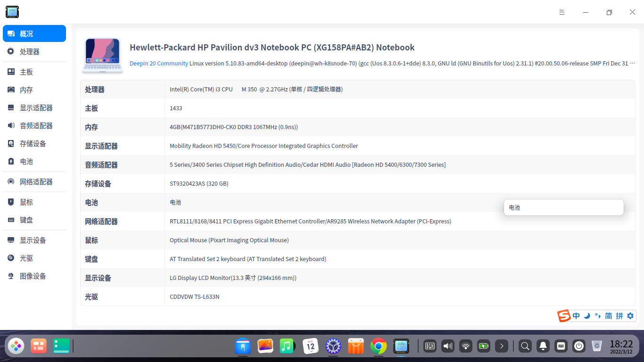
Task: Select the 图像设备 camera sidebar icon
Action: pos(11,276)
